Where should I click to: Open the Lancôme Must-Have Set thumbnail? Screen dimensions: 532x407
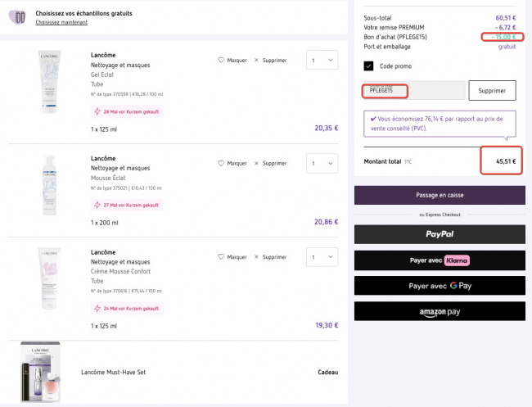tap(41, 373)
